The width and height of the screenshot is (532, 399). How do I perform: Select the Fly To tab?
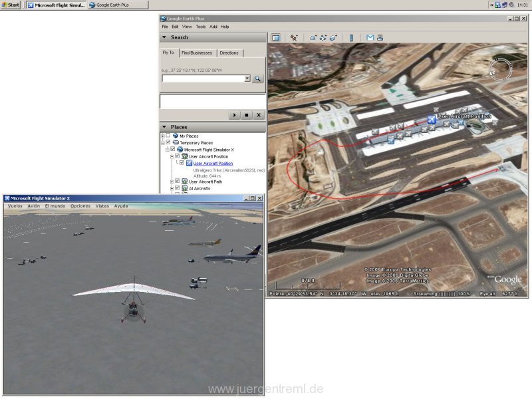pos(168,53)
